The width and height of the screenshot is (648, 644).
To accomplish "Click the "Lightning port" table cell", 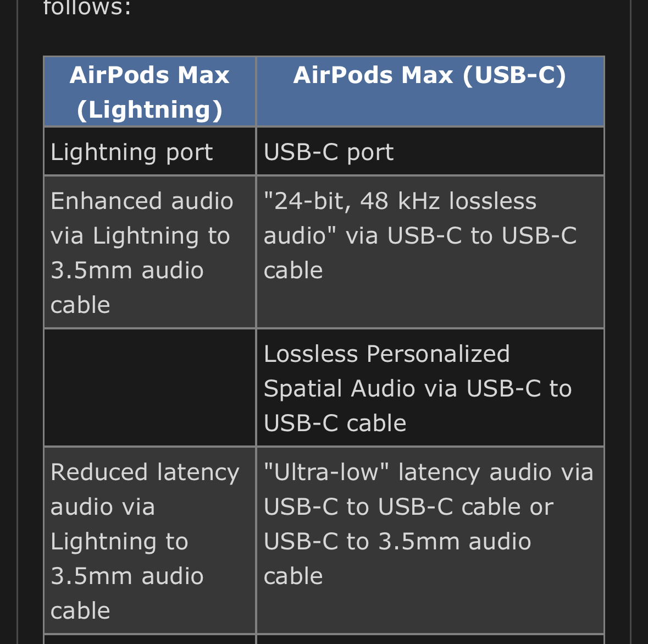I will pos(149,152).
